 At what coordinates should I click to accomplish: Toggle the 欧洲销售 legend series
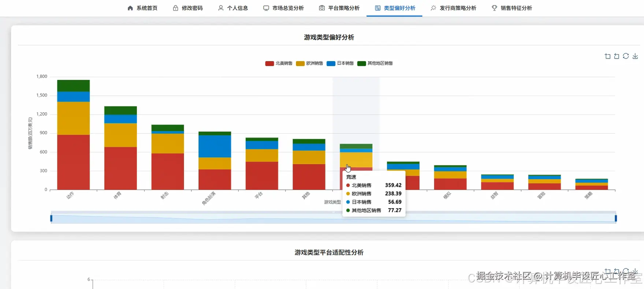[x=310, y=63]
